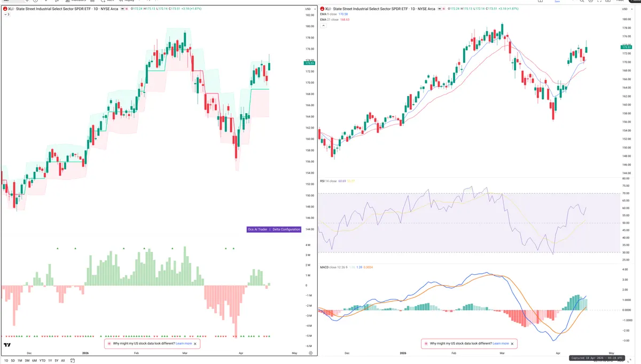
Task: Close right chart US stock data notice
Action: pos(512,344)
